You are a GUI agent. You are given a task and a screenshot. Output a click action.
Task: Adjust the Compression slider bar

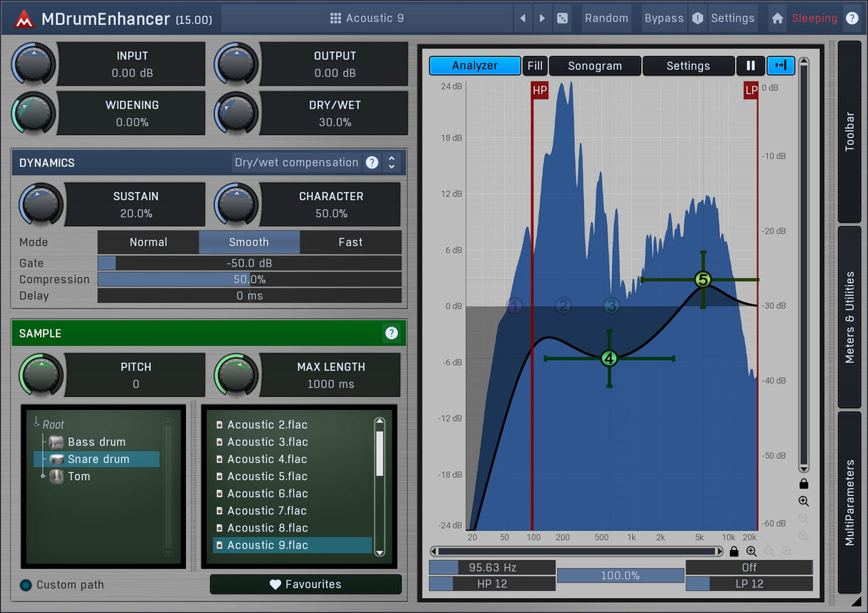click(249, 279)
